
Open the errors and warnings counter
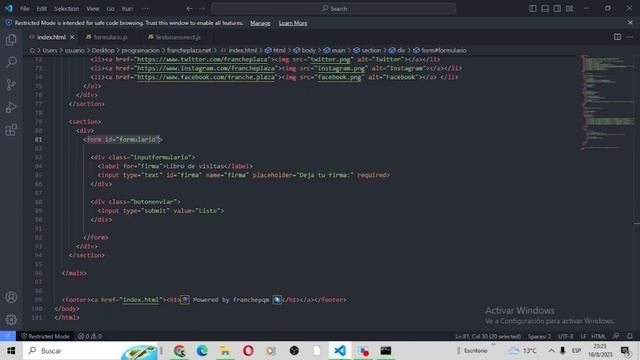[x=89, y=336]
